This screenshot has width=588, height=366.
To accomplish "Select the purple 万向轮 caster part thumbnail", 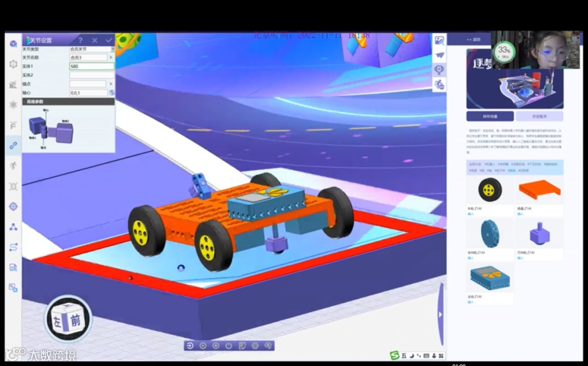I will click(540, 234).
